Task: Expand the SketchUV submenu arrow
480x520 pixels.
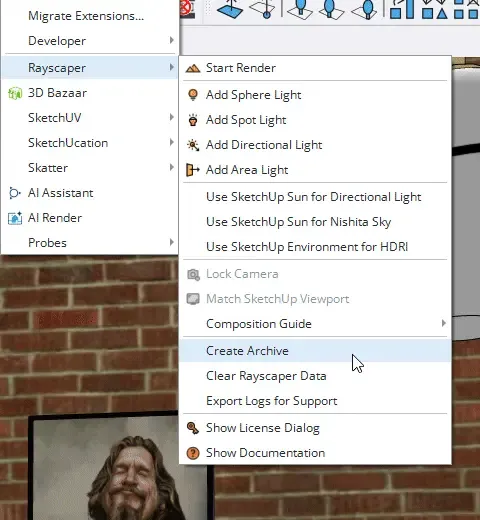Action: point(172,117)
